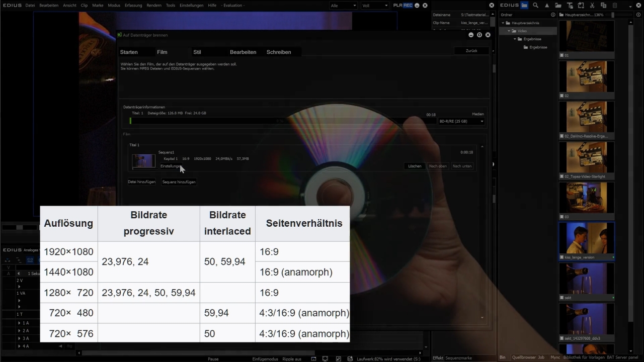Open the Alle dropdown in top bar
This screenshot has width=644, height=362.
[x=343, y=5]
